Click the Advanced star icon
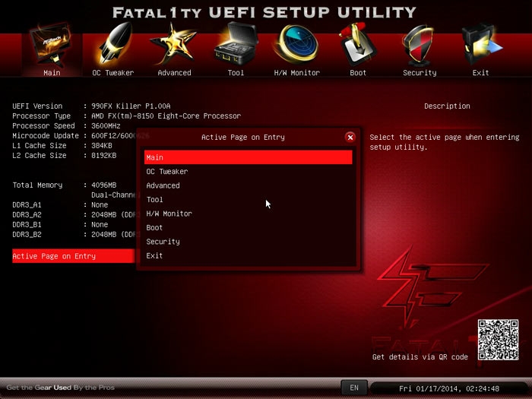532x399 pixels. click(x=174, y=43)
